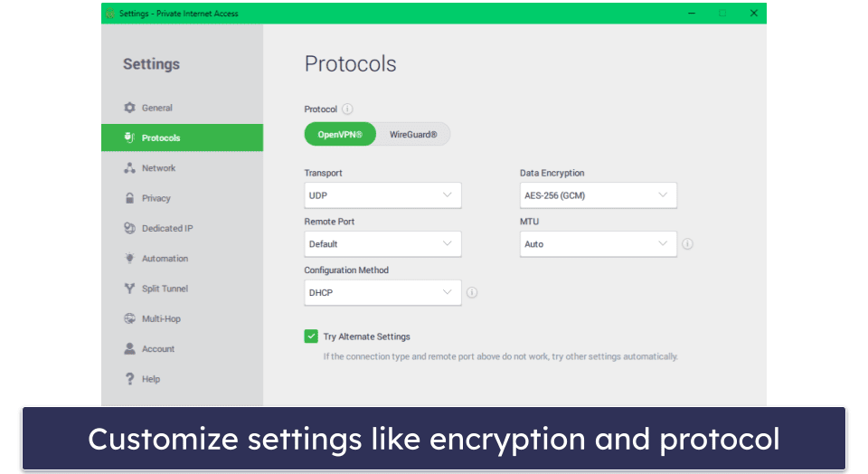Expand the Data Encryption dropdown
Screen dimensions: 868x474
point(598,195)
